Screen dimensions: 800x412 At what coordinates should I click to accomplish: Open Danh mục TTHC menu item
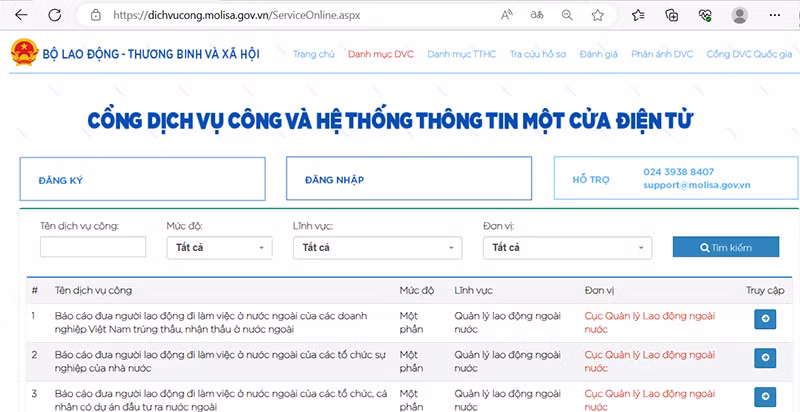point(461,55)
